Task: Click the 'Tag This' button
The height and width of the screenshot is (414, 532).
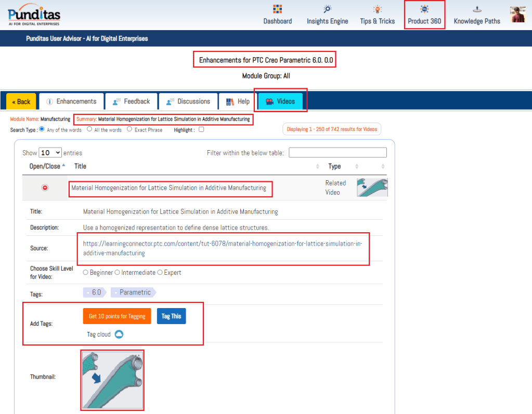Action: 171,316
